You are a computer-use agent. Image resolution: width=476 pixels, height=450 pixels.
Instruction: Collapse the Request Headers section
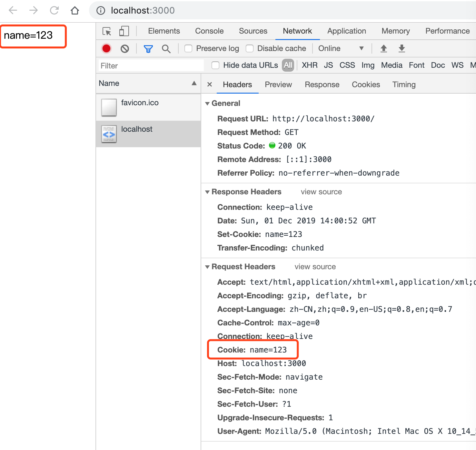click(x=207, y=267)
